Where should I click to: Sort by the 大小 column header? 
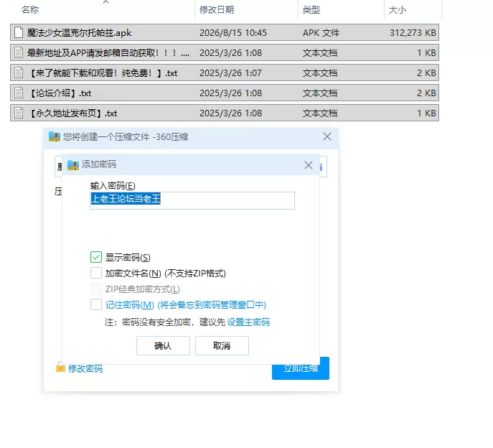tap(398, 10)
